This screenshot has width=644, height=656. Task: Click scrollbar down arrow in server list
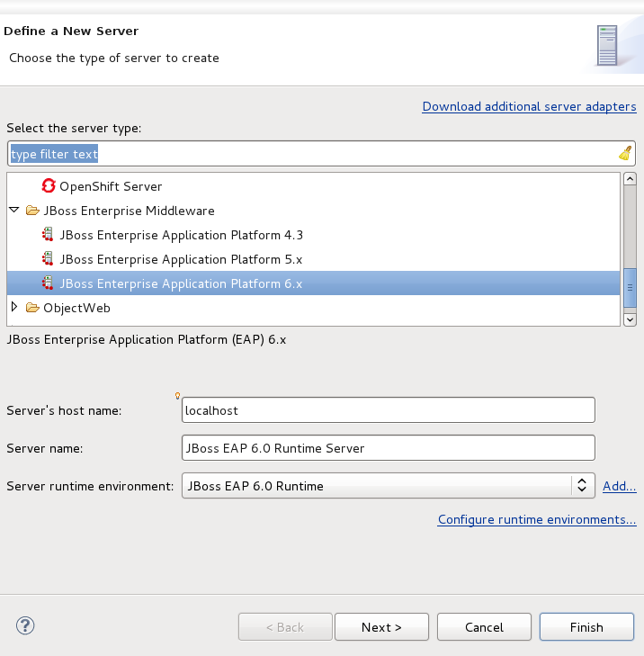tap(630, 319)
